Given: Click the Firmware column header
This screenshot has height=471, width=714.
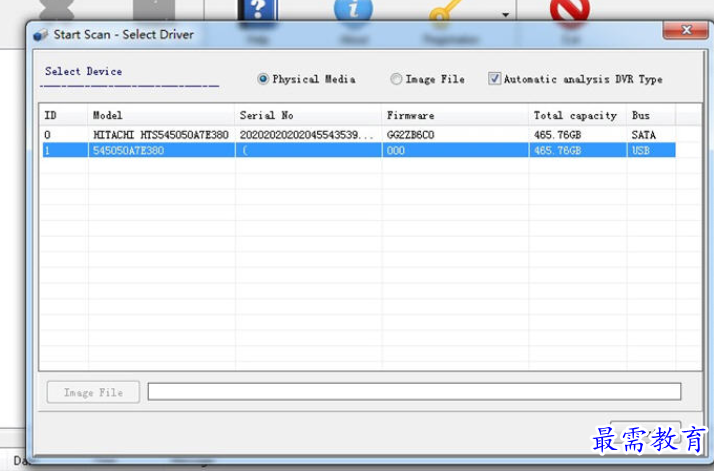Looking at the screenshot, I should coord(455,115).
